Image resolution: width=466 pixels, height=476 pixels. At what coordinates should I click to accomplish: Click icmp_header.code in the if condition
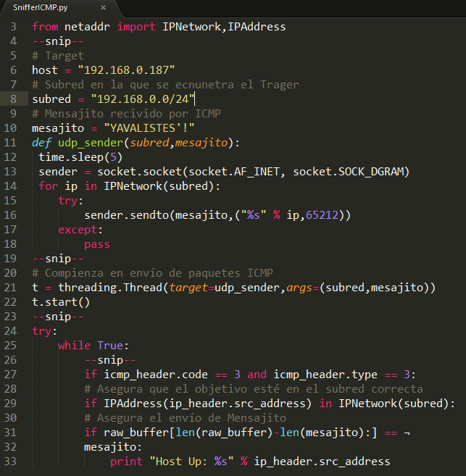[x=142, y=375]
